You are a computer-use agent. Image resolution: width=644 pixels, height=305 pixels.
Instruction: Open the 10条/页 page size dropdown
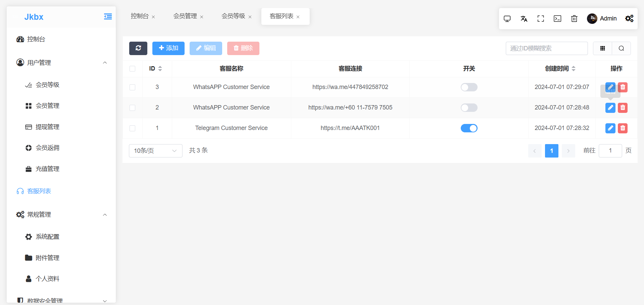point(155,151)
